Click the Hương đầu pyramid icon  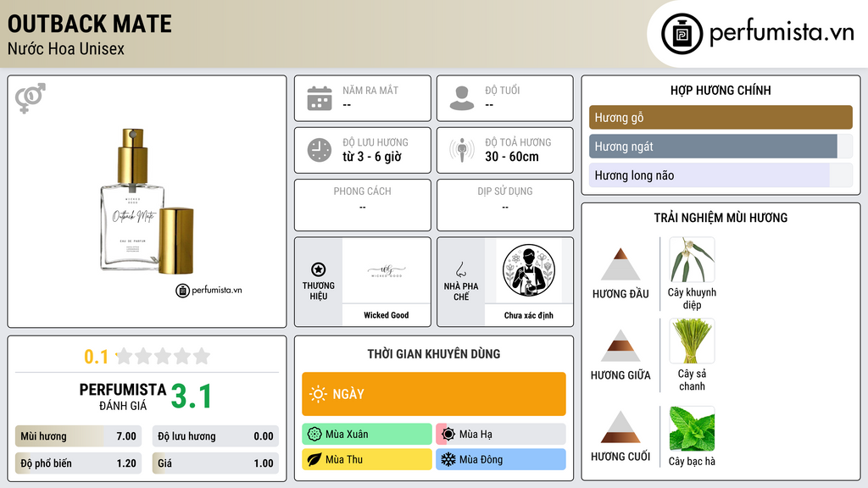620,264
